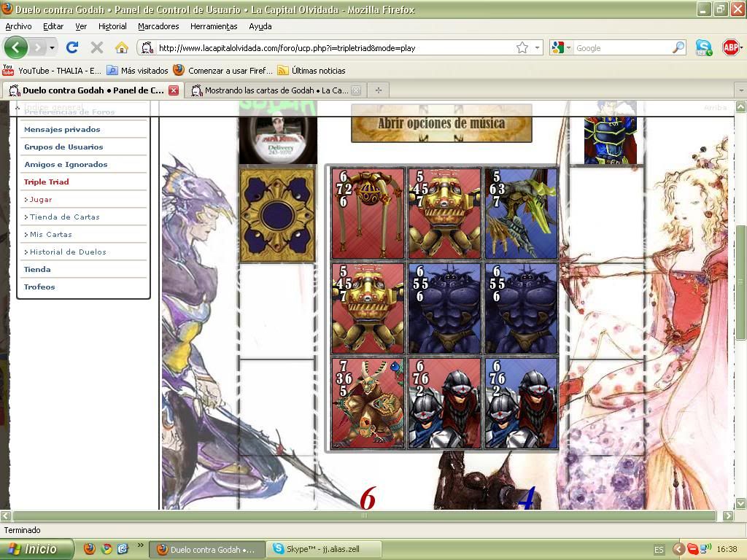Open the search engine selector dropdown
Screen dimensions: 747x560
point(568,47)
